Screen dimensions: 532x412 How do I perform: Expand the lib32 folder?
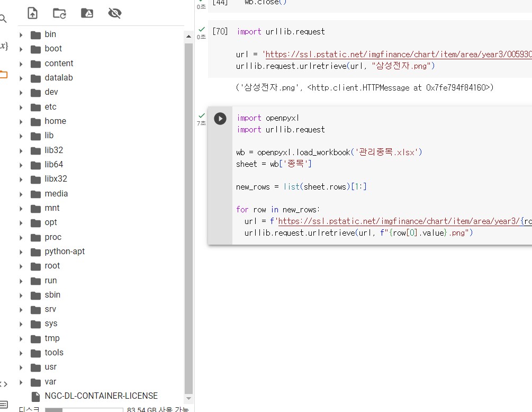(21, 151)
